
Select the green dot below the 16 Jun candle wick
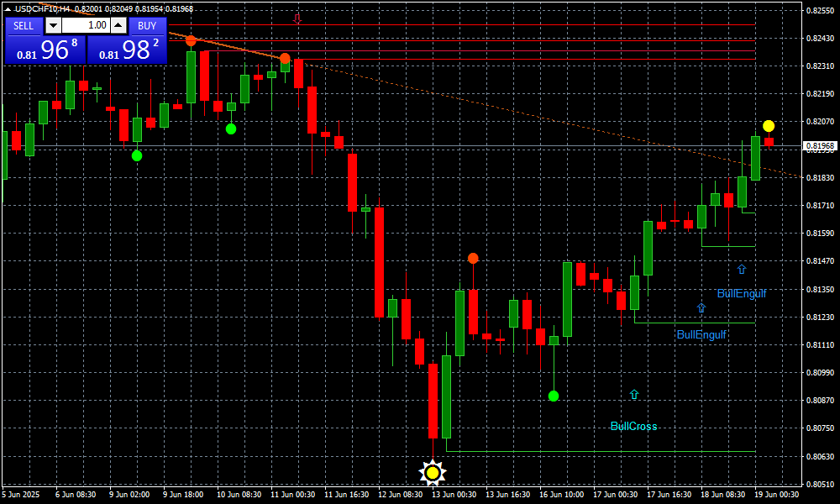[x=554, y=396]
